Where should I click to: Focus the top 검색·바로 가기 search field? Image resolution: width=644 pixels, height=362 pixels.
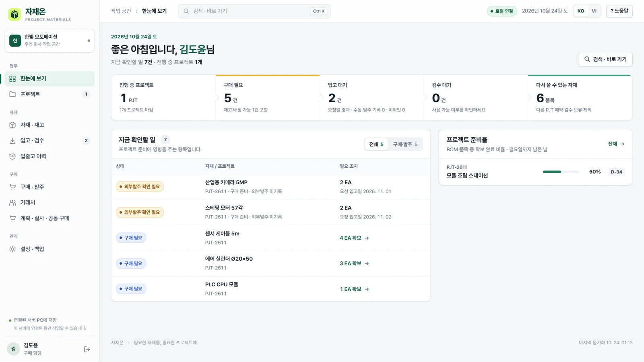click(254, 11)
